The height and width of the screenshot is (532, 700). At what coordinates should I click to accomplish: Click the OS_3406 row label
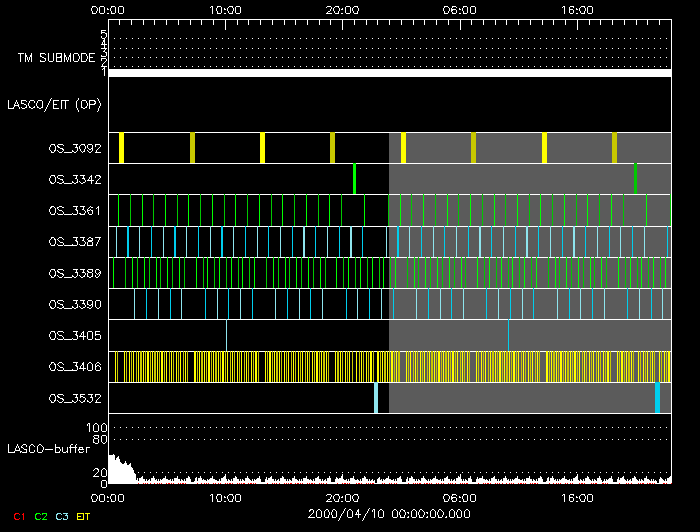(75, 367)
